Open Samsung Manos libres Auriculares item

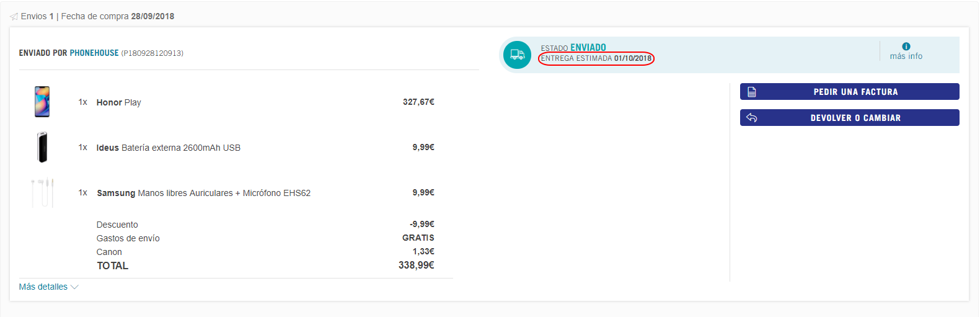(x=204, y=193)
